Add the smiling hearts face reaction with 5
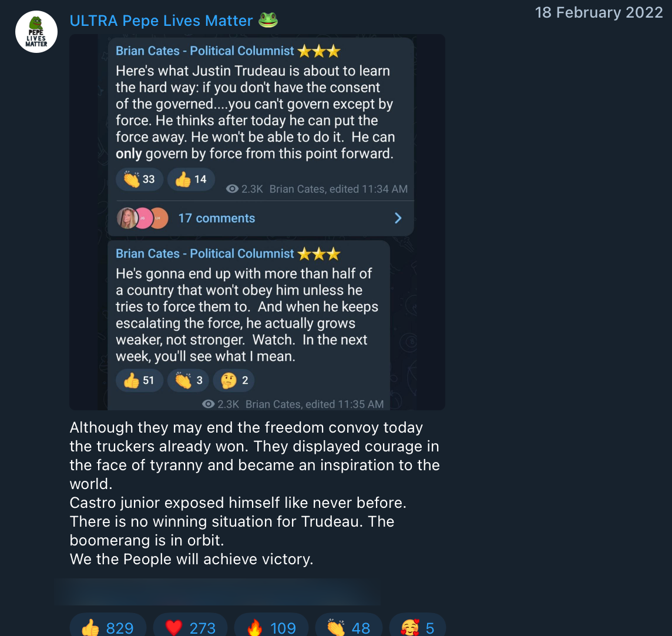672x636 pixels. pyautogui.click(x=417, y=628)
